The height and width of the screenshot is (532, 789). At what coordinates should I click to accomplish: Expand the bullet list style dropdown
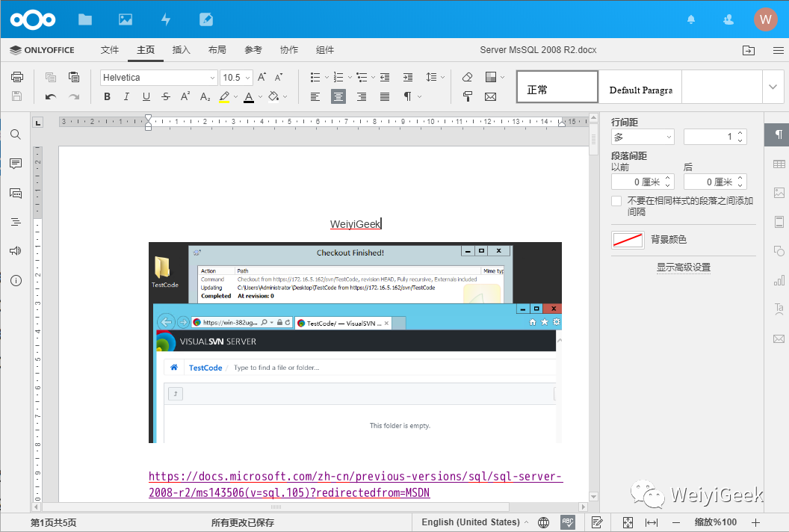(x=327, y=77)
